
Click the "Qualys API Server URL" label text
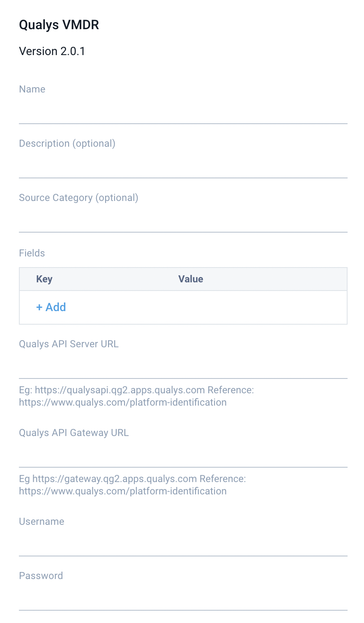coord(69,344)
